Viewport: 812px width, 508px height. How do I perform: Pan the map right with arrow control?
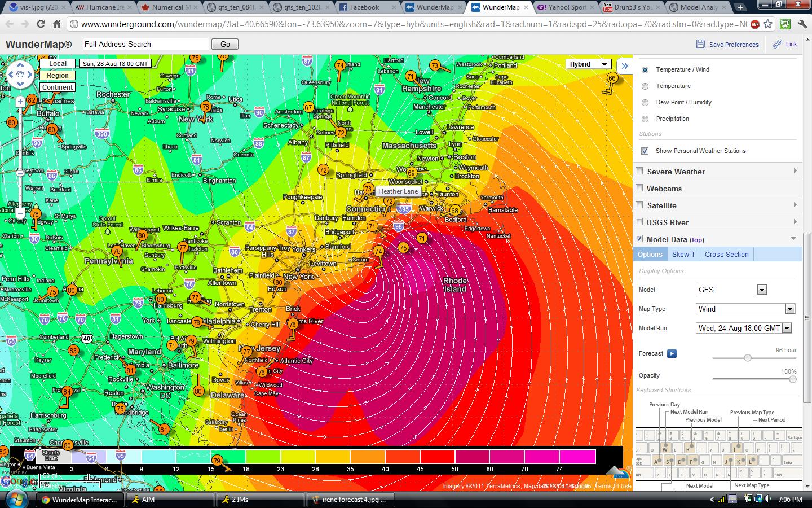31,74
